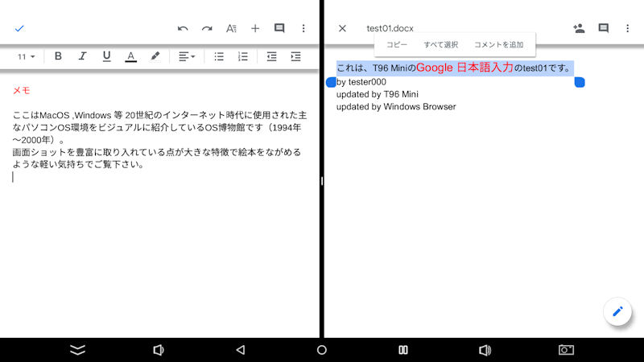Toggle underline formatting
Image resolution: width=644 pixels, height=362 pixels.
[x=106, y=56]
